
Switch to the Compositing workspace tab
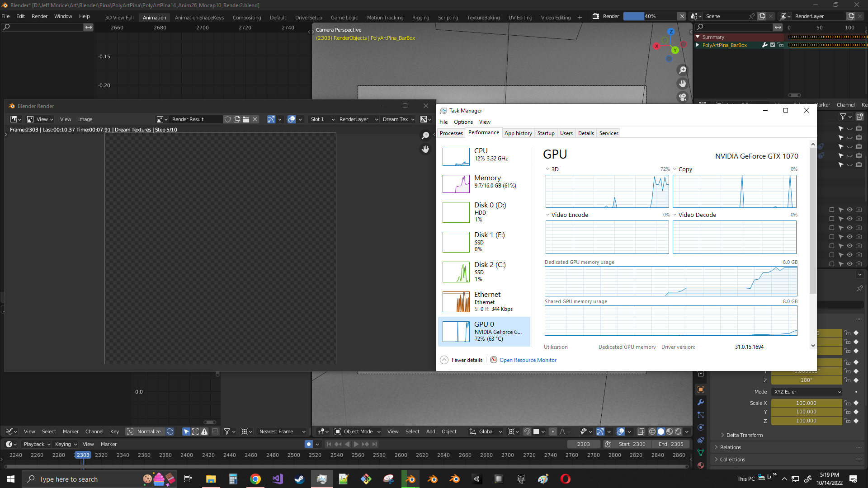[x=247, y=17]
